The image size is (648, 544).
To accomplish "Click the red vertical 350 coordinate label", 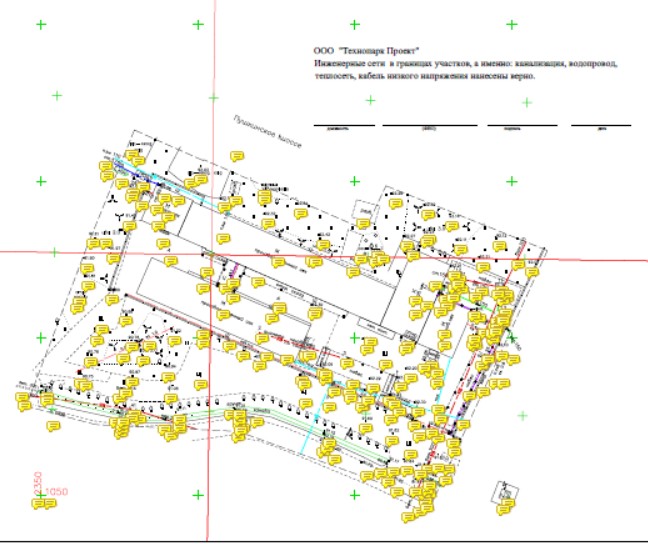I will click(x=39, y=481).
